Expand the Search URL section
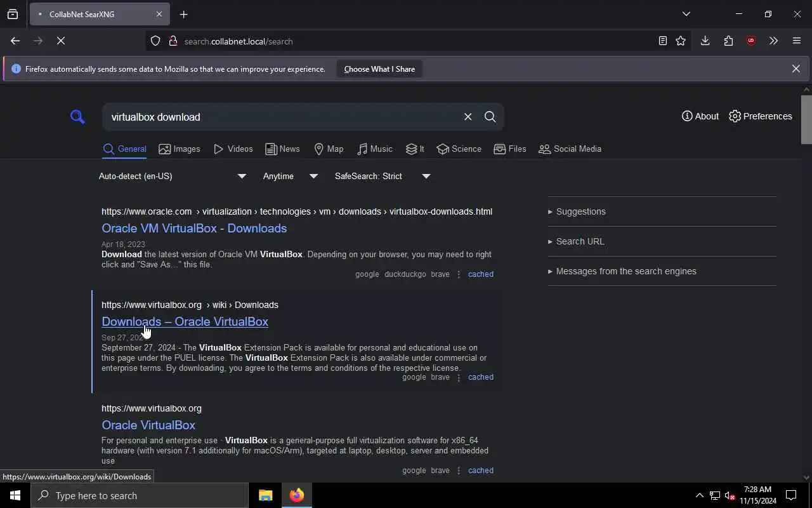The height and width of the screenshot is (508, 812). coord(662,241)
